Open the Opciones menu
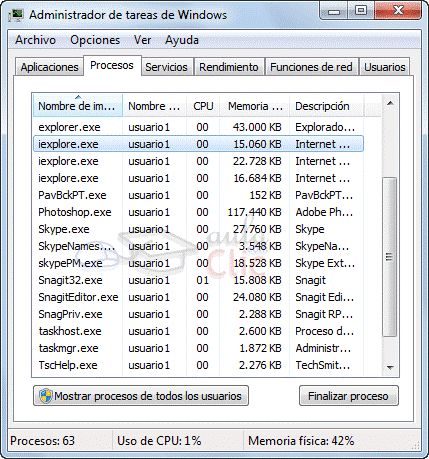 (95, 40)
